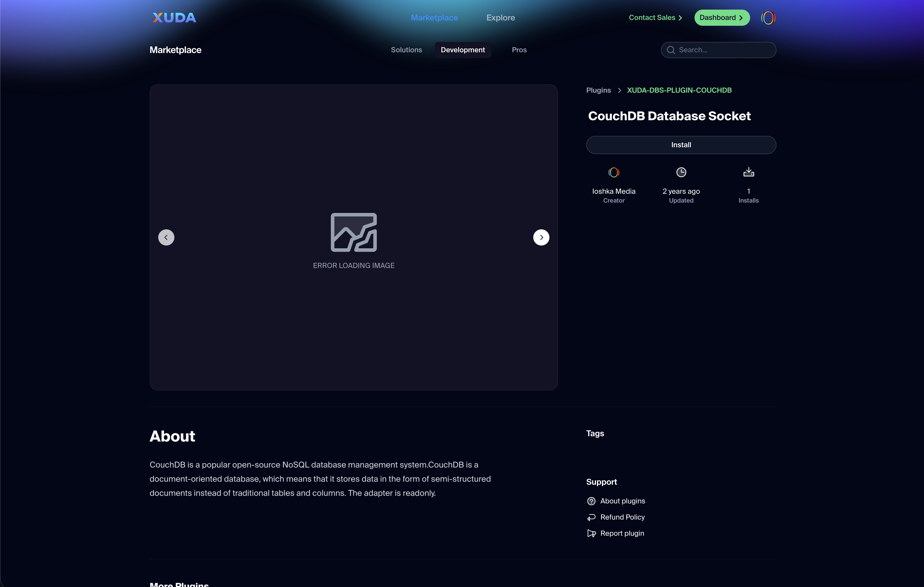Select the Pros tab

[519, 50]
